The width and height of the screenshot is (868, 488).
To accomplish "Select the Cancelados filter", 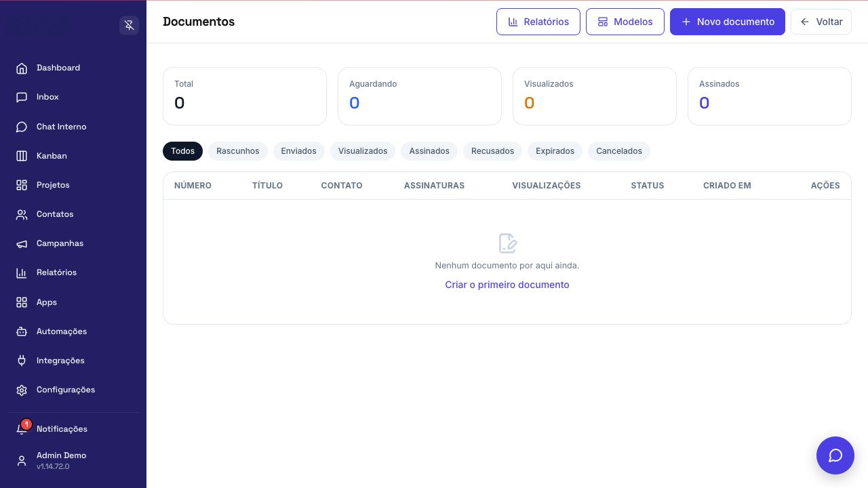I will pyautogui.click(x=619, y=151).
